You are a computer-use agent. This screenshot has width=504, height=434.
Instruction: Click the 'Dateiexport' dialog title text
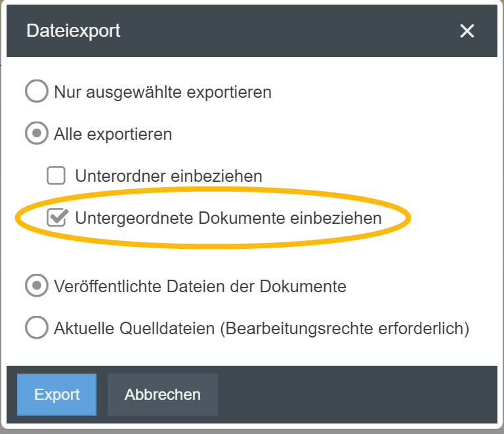[x=73, y=31]
